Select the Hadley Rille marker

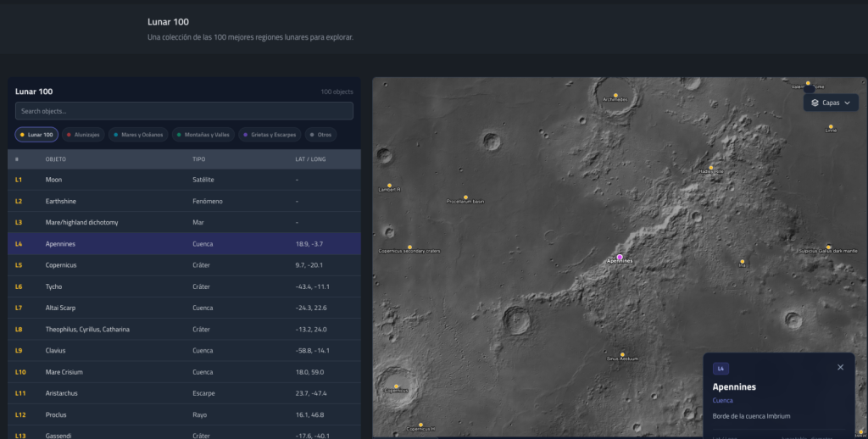click(711, 167)
